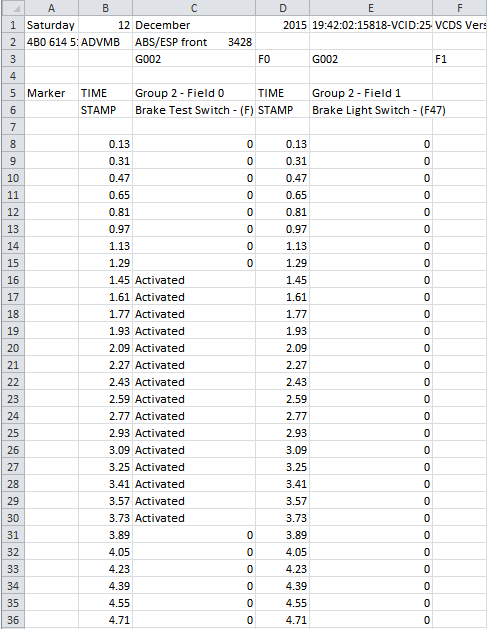
Task: Select column E header
Action: 371,8
